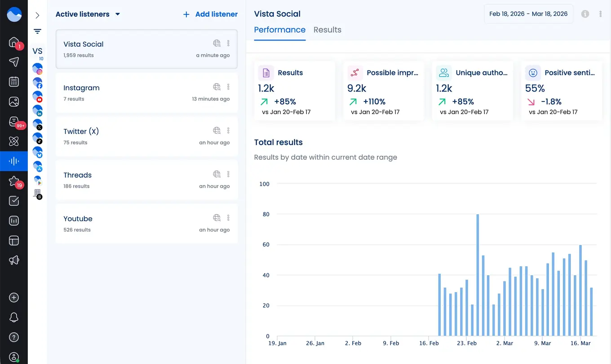Open the calendar icon in the sidebar
This screenshot has width=611, height=364.
coord(14,82)
